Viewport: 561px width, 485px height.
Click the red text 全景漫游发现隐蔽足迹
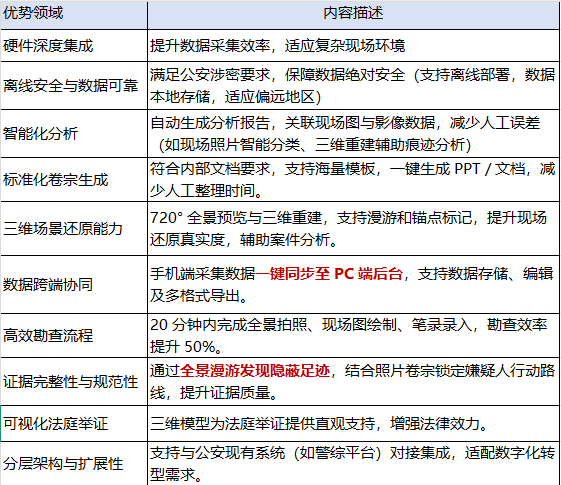point(255,371)
